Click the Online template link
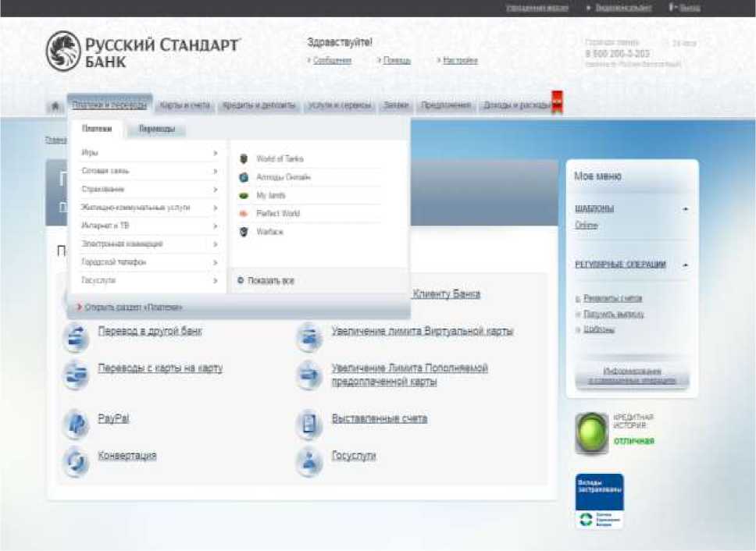Viewport: 756px width, 551px height. click(587, 225)
